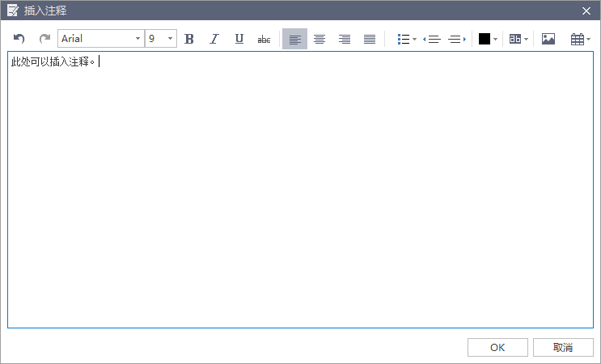The width and height of the screenshot is (601, 364).
Task: Align text right
Action: [345, 39]
